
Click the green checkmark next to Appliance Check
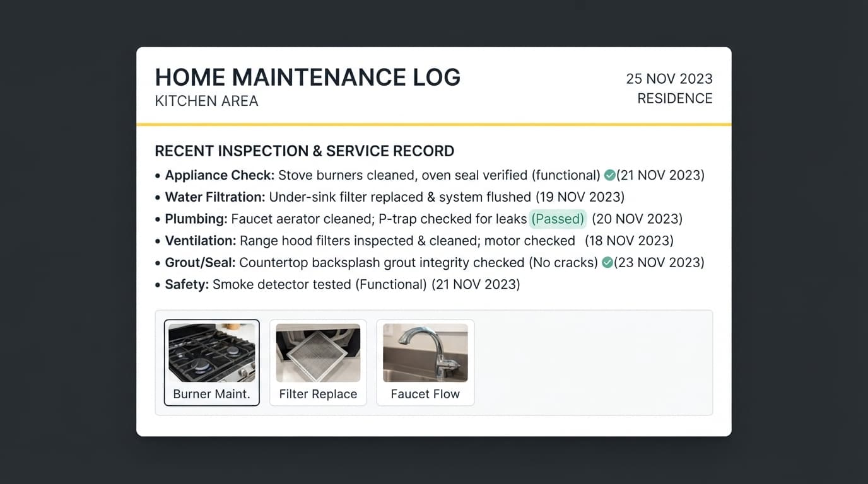click(x=609, y=175)
